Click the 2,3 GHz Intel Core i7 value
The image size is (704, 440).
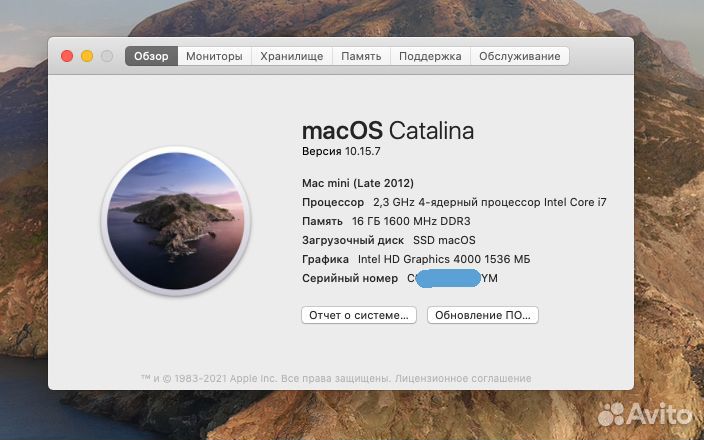pyautogui.click(x=490, y=202)
